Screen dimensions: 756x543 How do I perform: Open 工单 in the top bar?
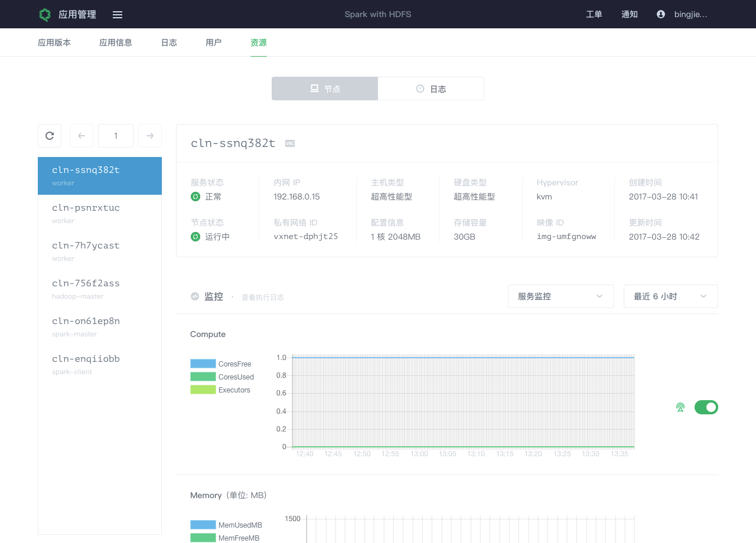(594, 14)
